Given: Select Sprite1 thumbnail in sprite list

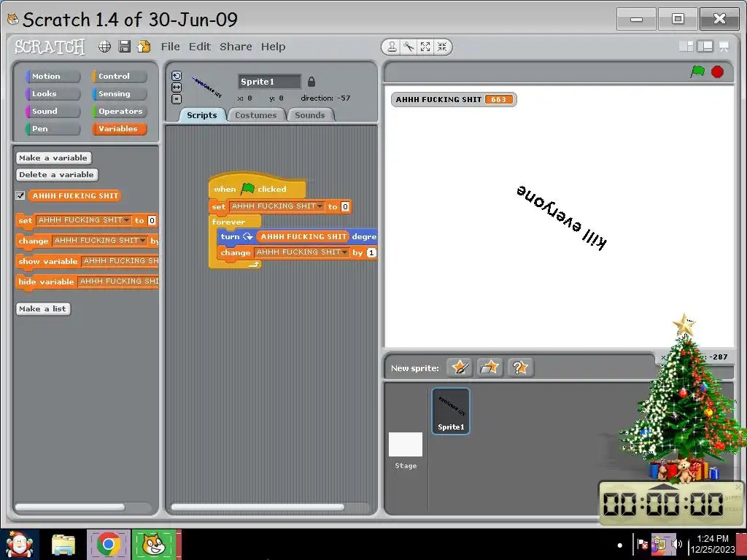Looking at the screenshot, I should pos(451,411).
